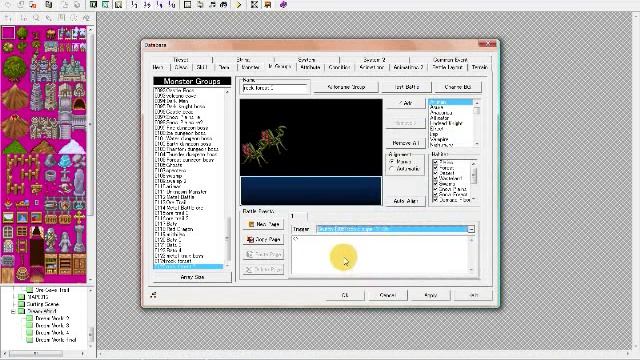Screen dimensions: 640x360
Task: Click the Cancel button
Action: coord(387,295)
